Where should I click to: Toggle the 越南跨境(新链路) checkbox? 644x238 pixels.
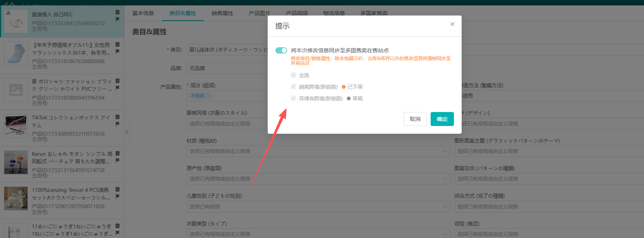click(294, 87)
